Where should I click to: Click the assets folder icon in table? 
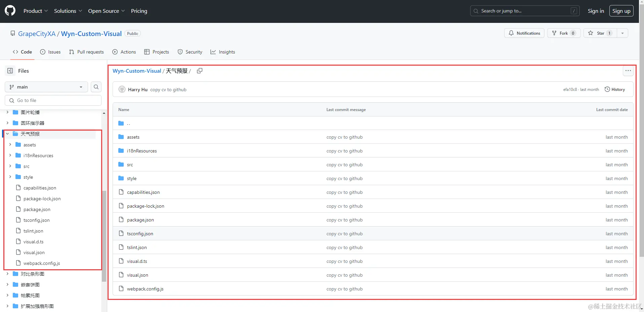[x=121, y=137]
